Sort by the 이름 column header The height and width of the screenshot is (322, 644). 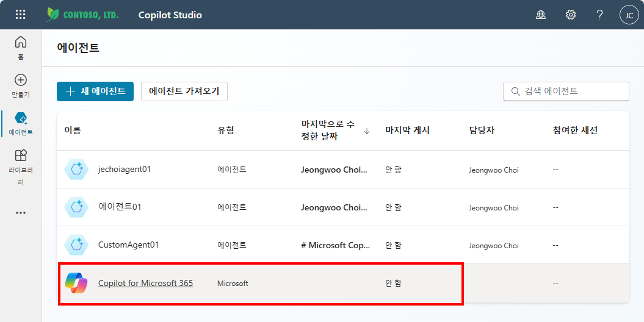click(73, 131)
